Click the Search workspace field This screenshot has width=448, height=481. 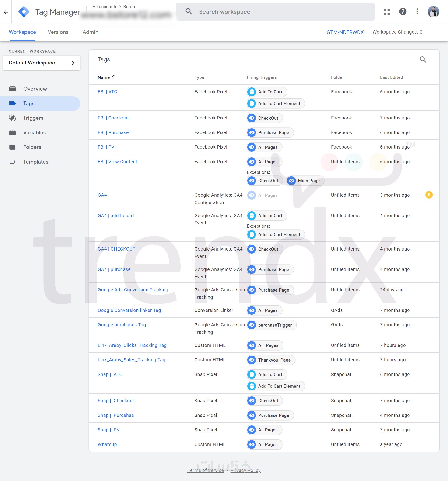[275, 12]
